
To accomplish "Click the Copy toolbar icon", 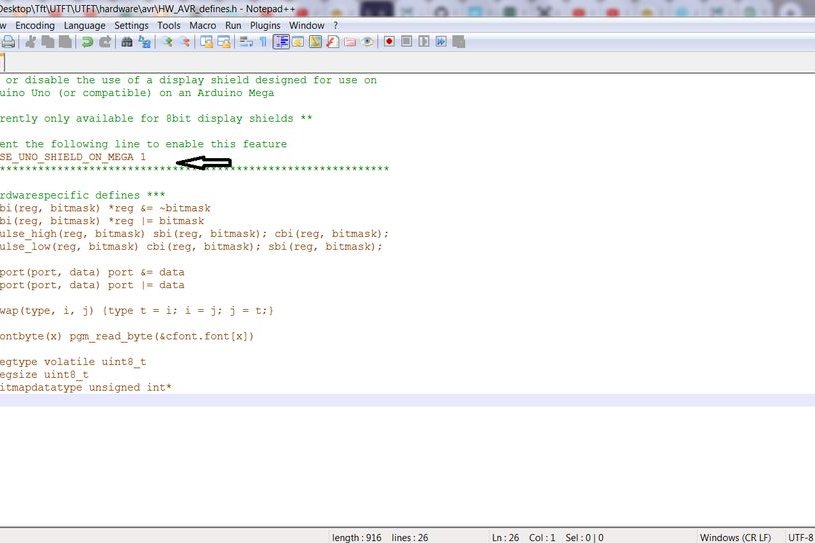I will [48, 42].
